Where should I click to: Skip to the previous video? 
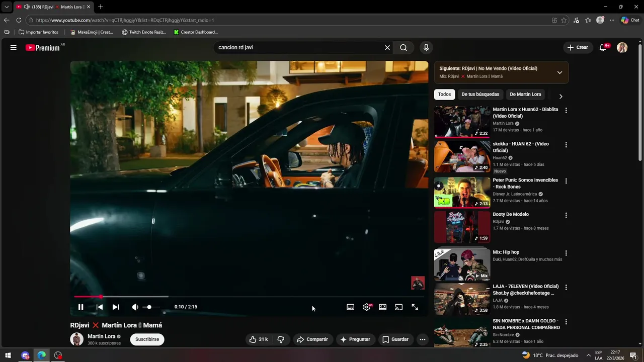100,307
